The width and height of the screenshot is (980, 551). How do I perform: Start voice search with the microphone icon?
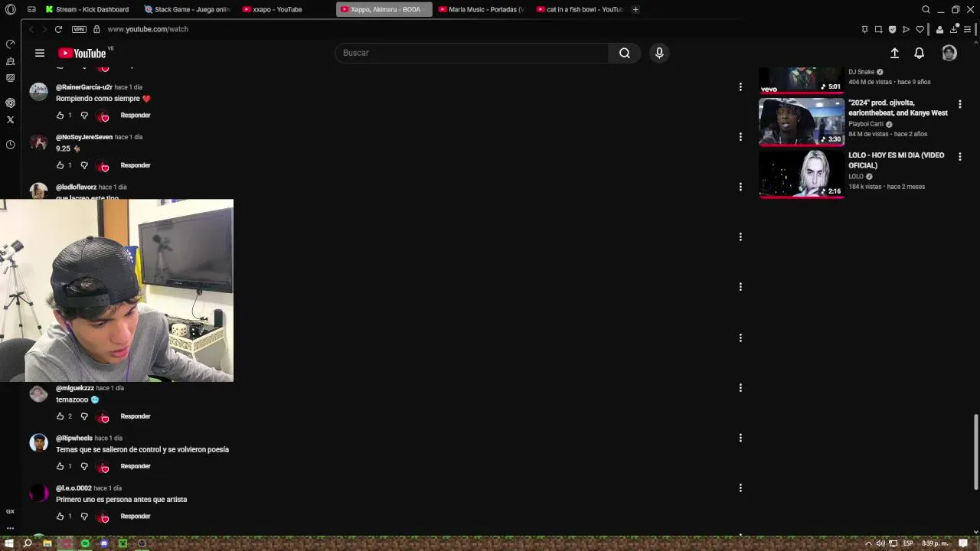click(x=659, y=53)
